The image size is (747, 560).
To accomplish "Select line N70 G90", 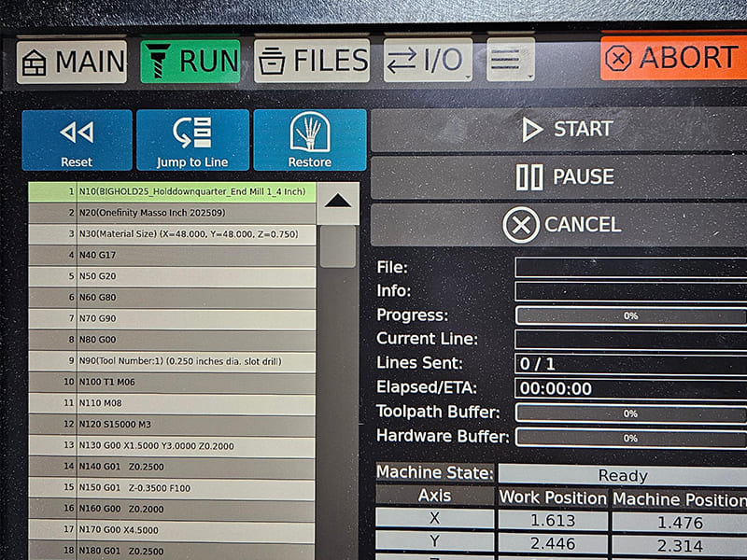I will pos(172,318).
